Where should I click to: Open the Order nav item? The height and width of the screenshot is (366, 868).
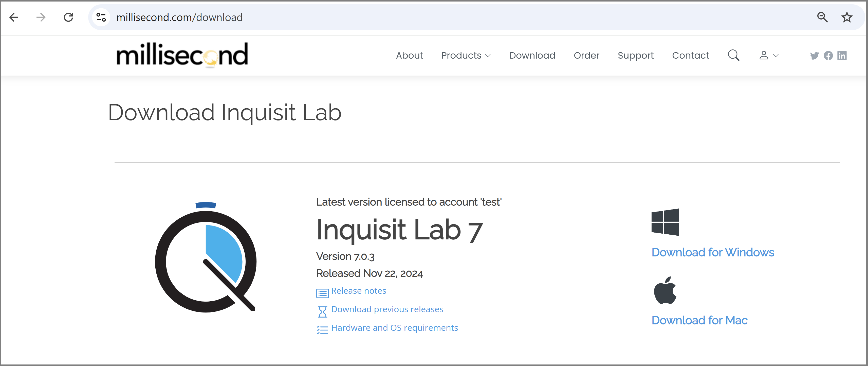click(x=587, y=55)
